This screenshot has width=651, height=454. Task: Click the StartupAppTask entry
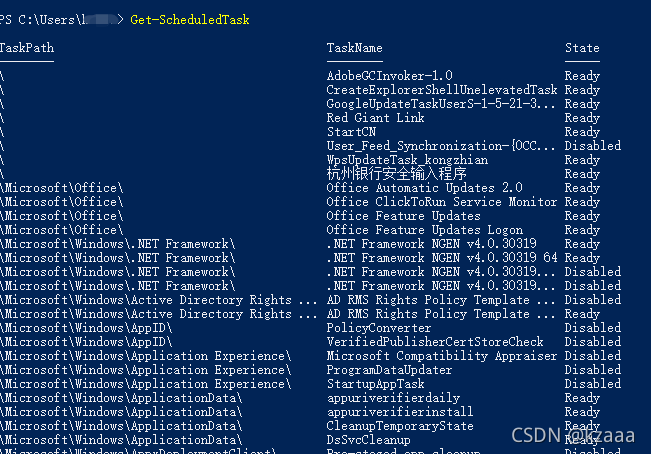point(376,384)
